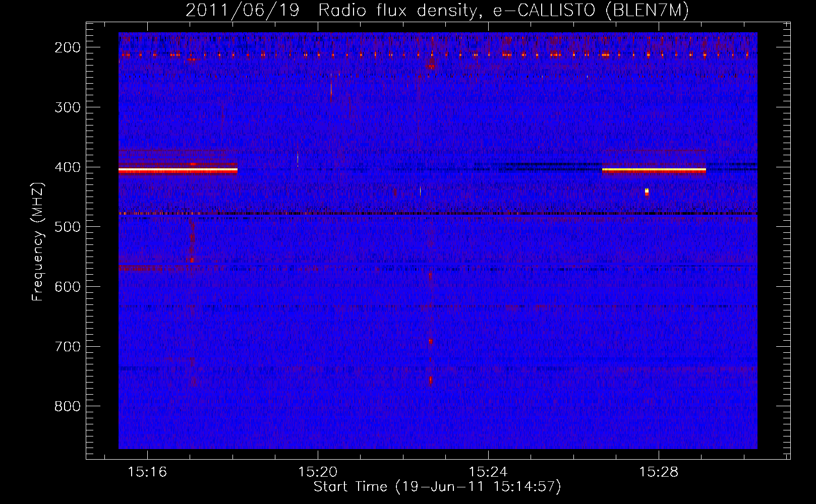Click the bright 400 MHz band near 15:28
This screenshot has width=816, height=504.
pyautogui.click(x=654, y=171)
